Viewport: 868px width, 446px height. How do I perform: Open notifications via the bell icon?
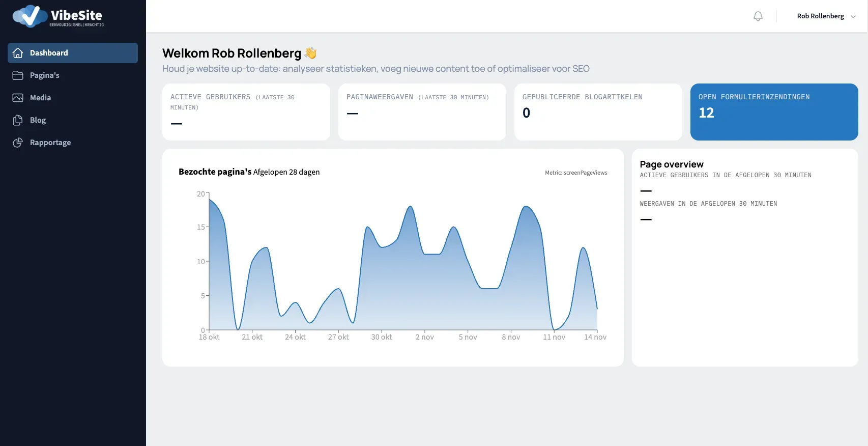758,16
